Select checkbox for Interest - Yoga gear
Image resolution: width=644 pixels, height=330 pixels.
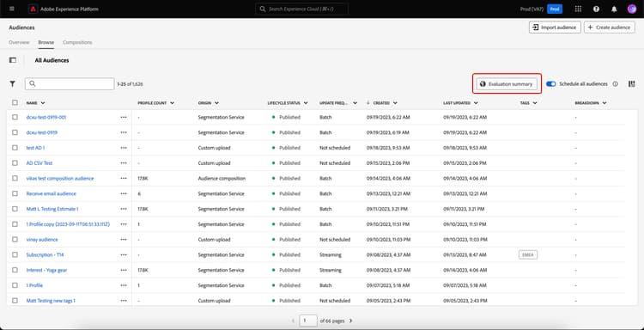pos(15,270)
